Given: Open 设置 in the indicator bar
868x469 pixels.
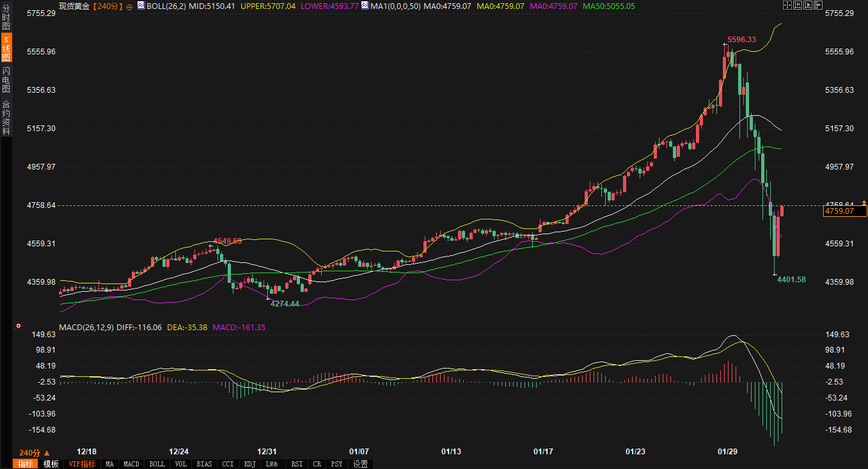Looking at the screenshot, I should tap(360, 464).
